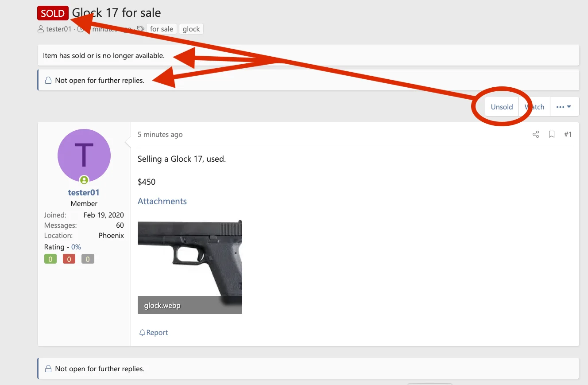This screenshot has height=385, width=588.
Task: Click the red negative rating count badge
Action: (x=69, y=259)
